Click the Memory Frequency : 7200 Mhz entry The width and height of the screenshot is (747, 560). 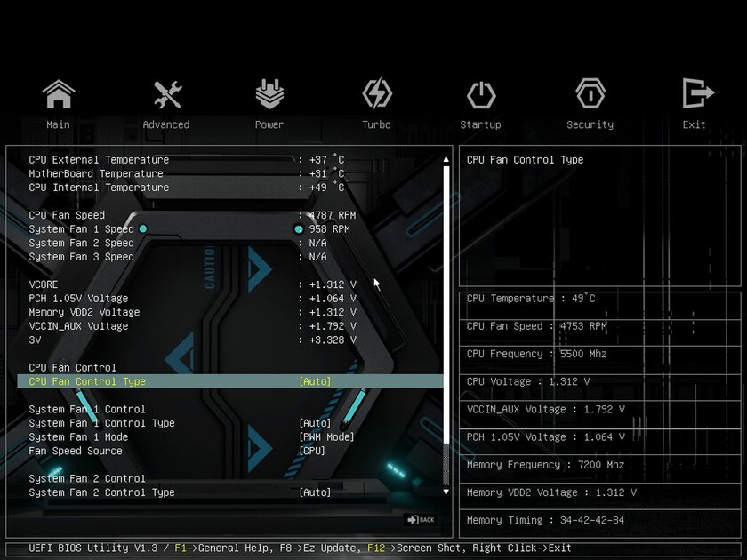click(x=545, y=465)
